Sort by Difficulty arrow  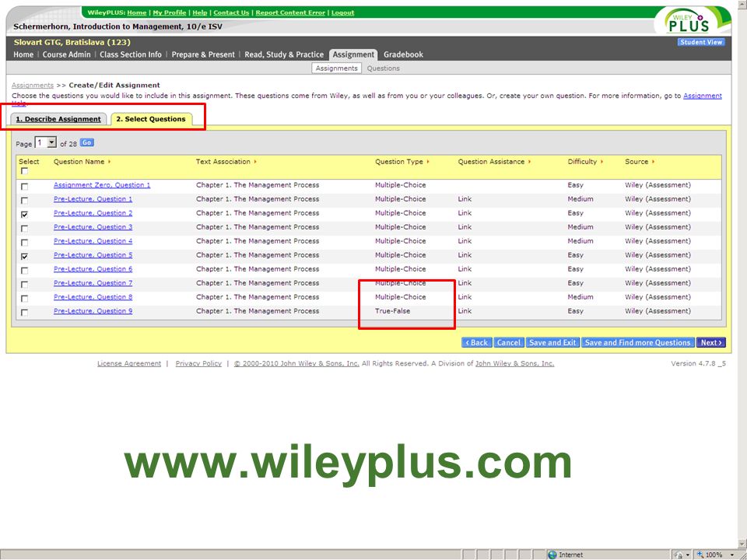[x=601, y=162]
